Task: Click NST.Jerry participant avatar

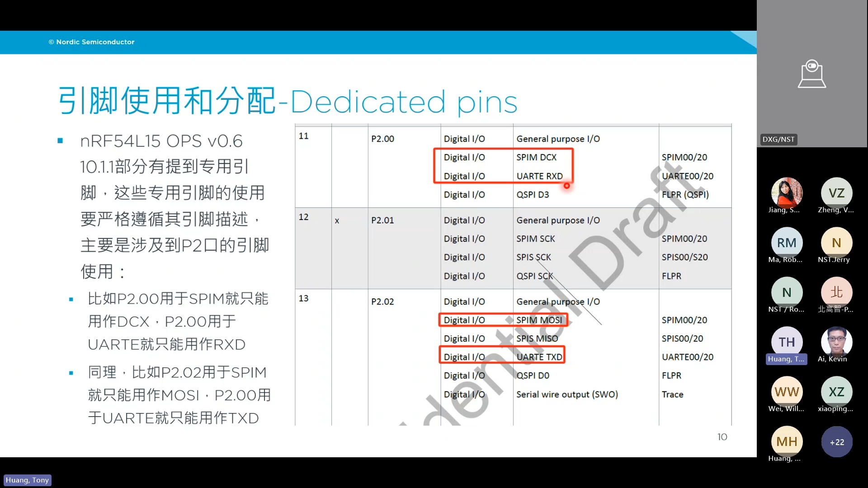Action: point(836,243)
